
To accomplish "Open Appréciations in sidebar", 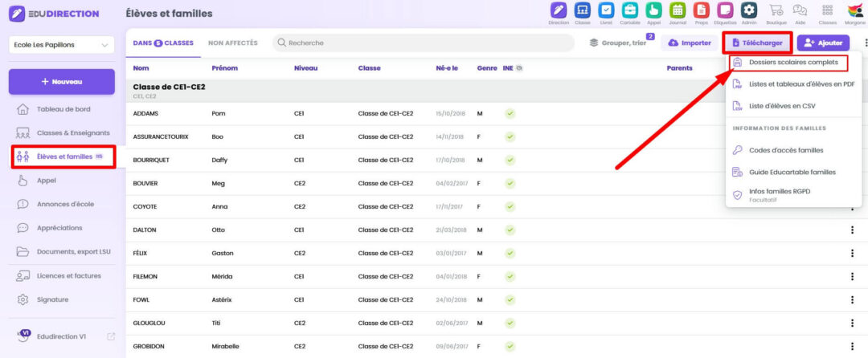I will tap(61, 228).
